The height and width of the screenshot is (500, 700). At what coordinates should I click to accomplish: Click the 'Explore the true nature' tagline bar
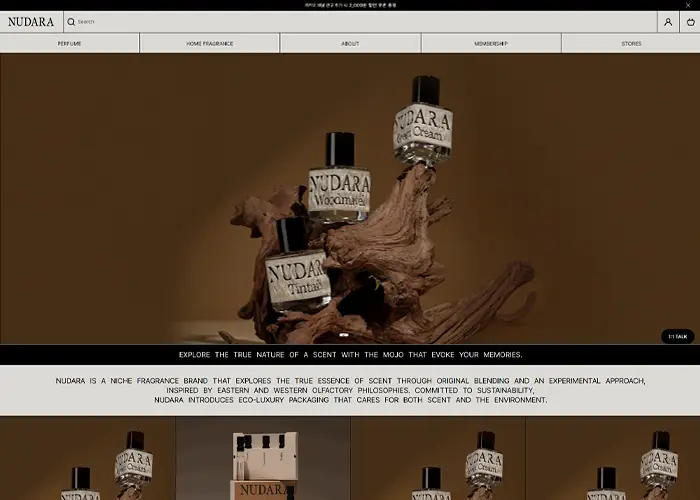pyautogui.click(x=350, y=355)
